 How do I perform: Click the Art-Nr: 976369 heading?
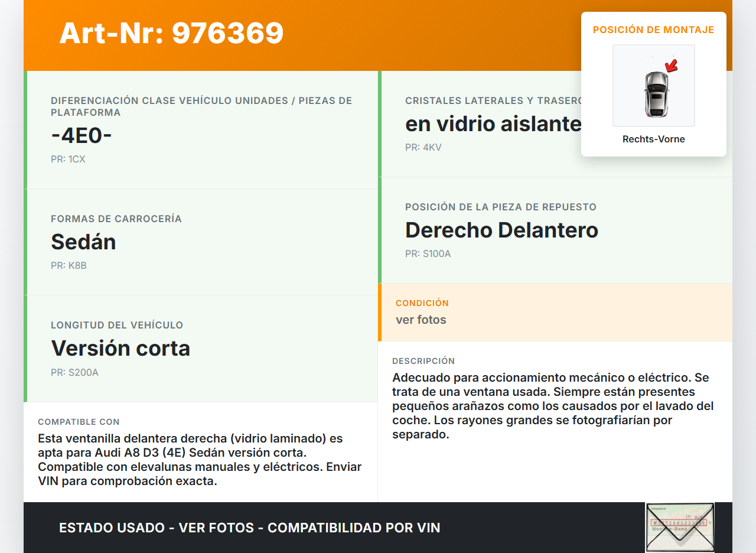171,33
